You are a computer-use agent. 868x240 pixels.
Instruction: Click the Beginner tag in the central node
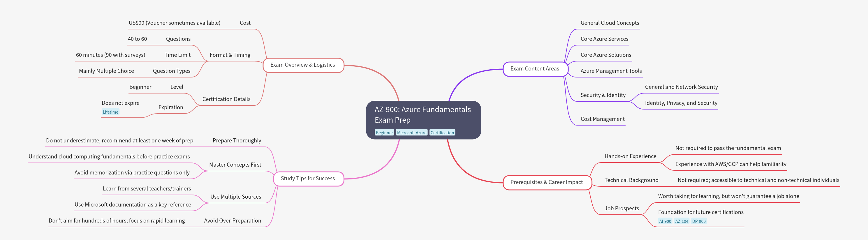[x=384, y=133]
